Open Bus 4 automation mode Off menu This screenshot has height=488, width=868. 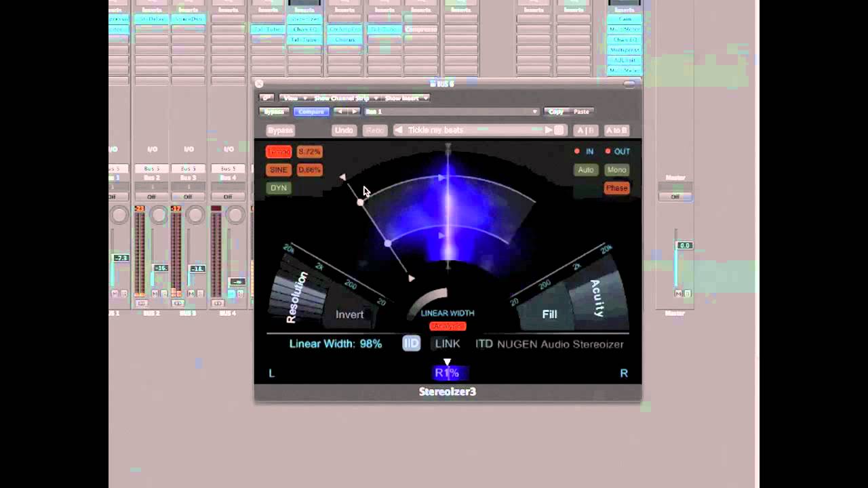pyautogui.click(x=228, y=197)
